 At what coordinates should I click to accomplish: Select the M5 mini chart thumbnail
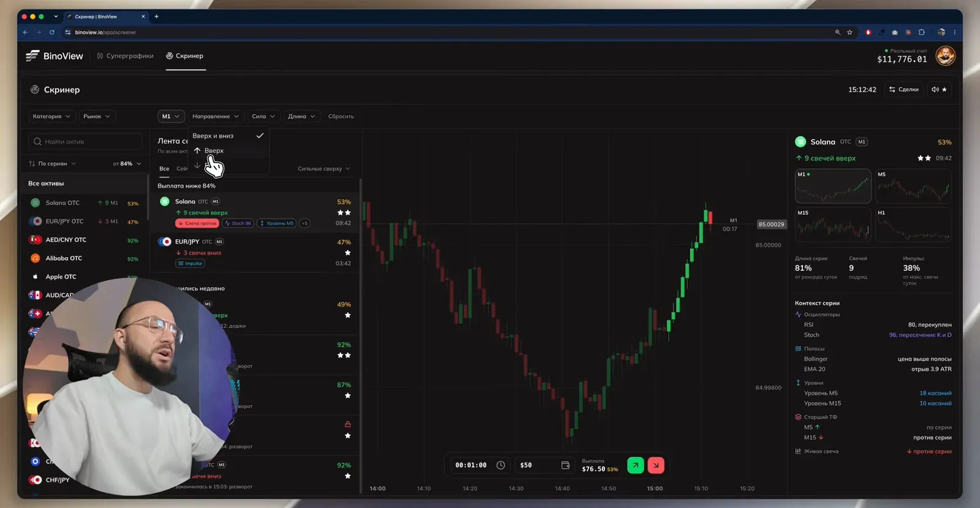click(x=913, y=186)
